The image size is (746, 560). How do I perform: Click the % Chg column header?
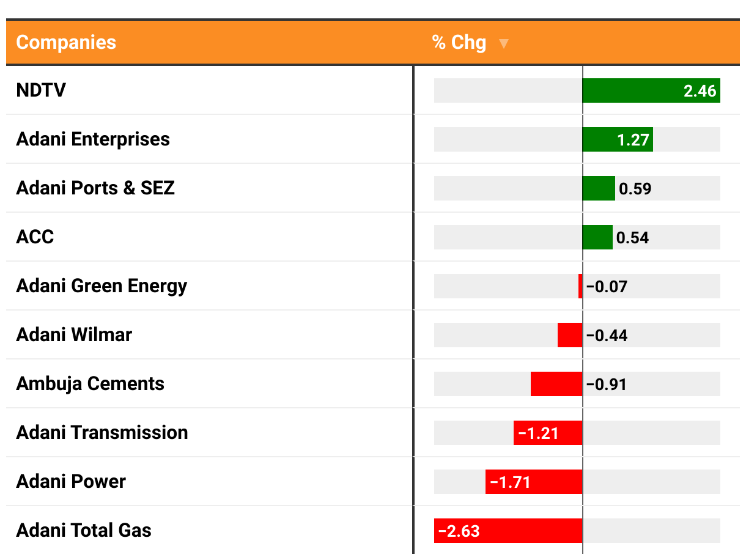pyautogui.click(x=459, y=42)
